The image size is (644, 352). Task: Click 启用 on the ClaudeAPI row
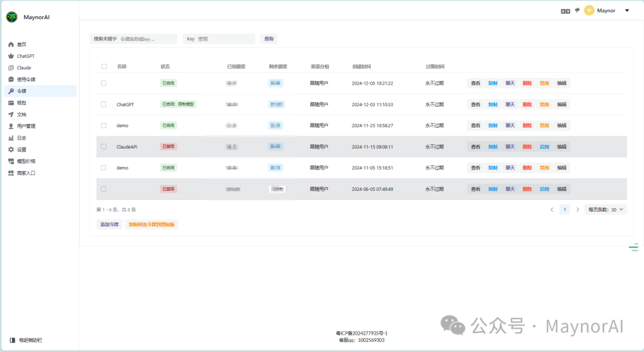544,147
